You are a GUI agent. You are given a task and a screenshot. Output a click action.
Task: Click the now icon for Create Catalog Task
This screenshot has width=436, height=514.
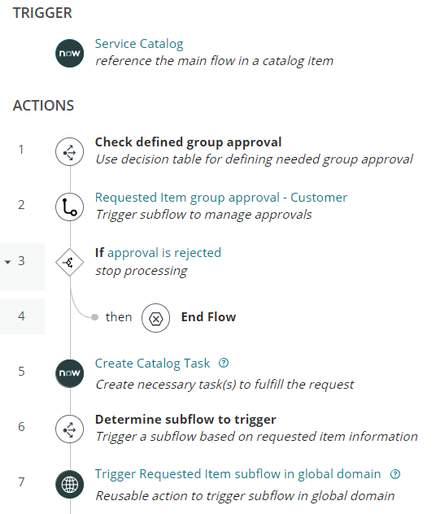tap(69, 373)
